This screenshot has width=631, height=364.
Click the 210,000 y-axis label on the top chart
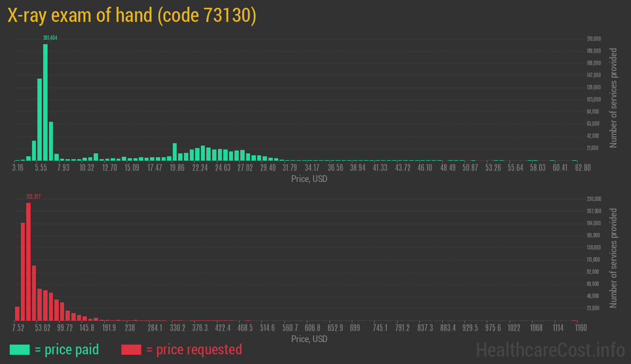[x=594, y=39]
